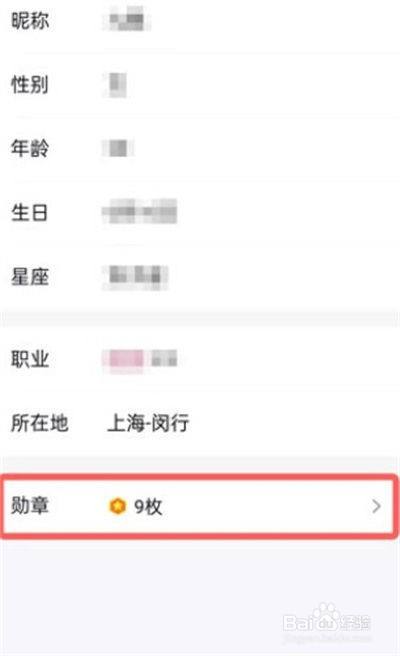Image resolution: width=400 pixels, height=656 pixels.
Task: Select the 昵称 nickname label
Action: point(30,20)
